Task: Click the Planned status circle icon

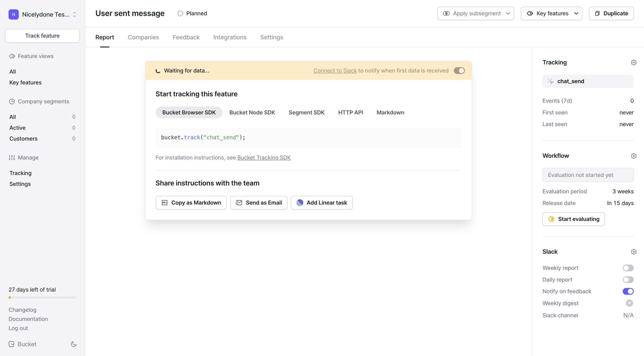Action: pos(180,13)
